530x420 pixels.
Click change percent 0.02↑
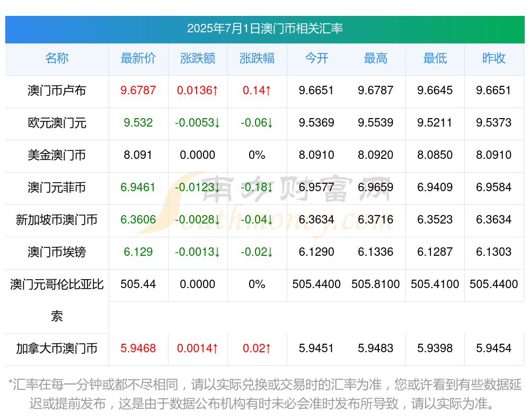point(257,348)
